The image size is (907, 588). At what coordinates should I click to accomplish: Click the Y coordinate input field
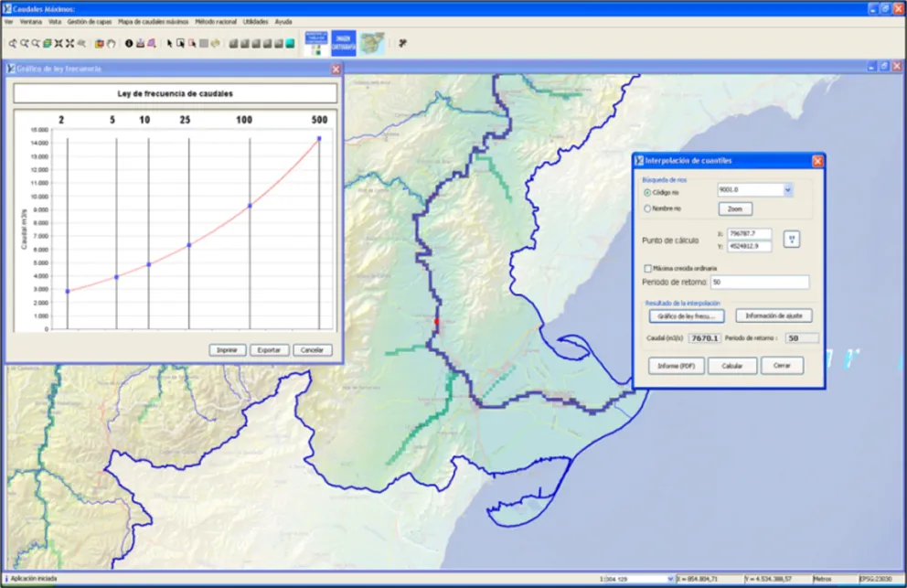pos(749,247)
